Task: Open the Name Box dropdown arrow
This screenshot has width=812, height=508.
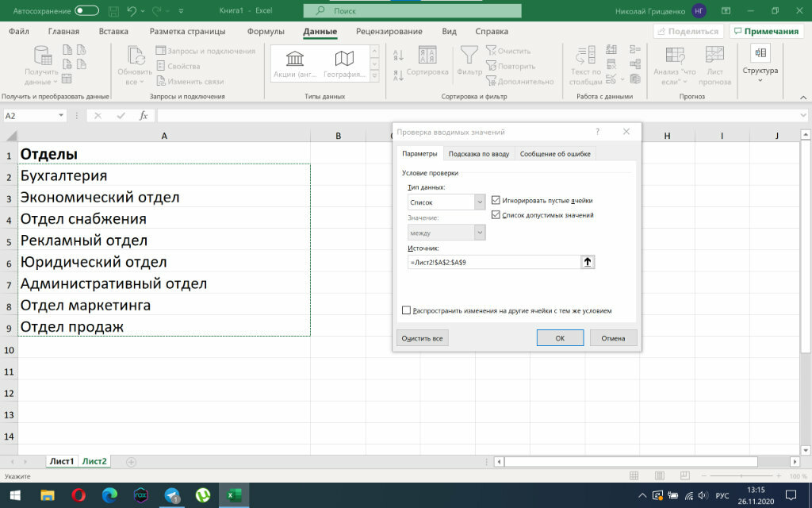Action: coord(61,116)
